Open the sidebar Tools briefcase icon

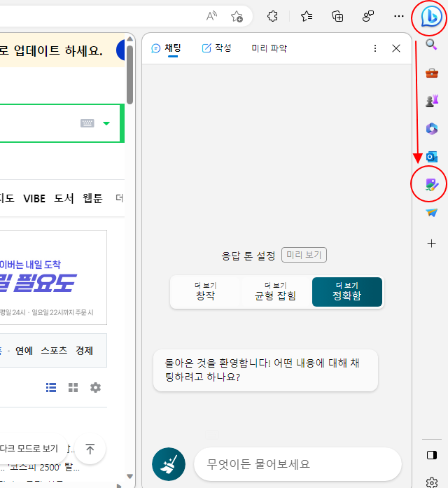431,73
